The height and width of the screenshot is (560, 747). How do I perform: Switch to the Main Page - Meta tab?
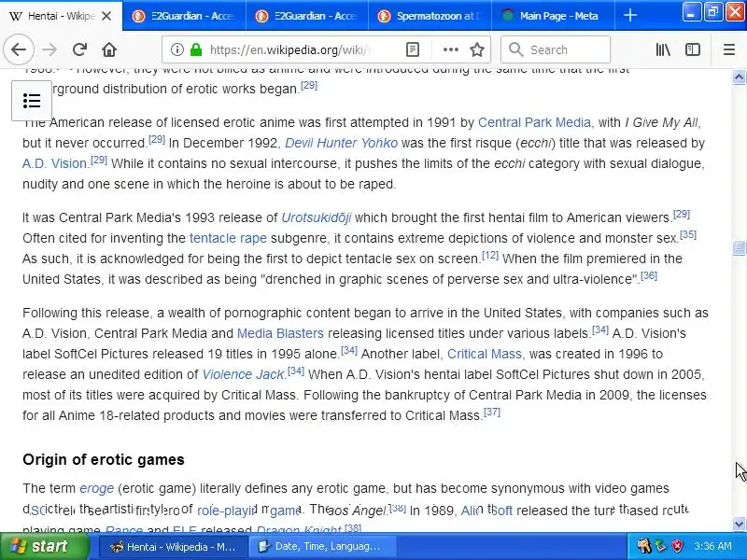[553, 16]
